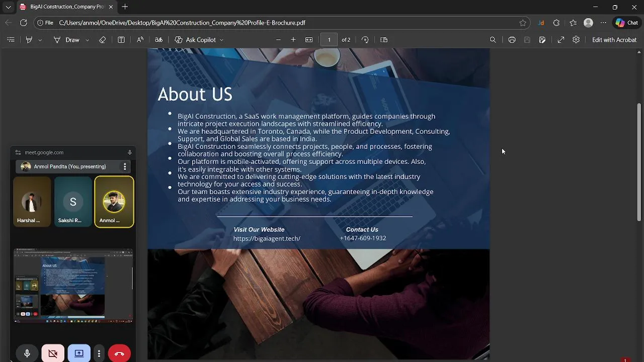Toggle screen sharing in Meet overlay
Viewport: 644px width, 362px height.
coord(79,353)
